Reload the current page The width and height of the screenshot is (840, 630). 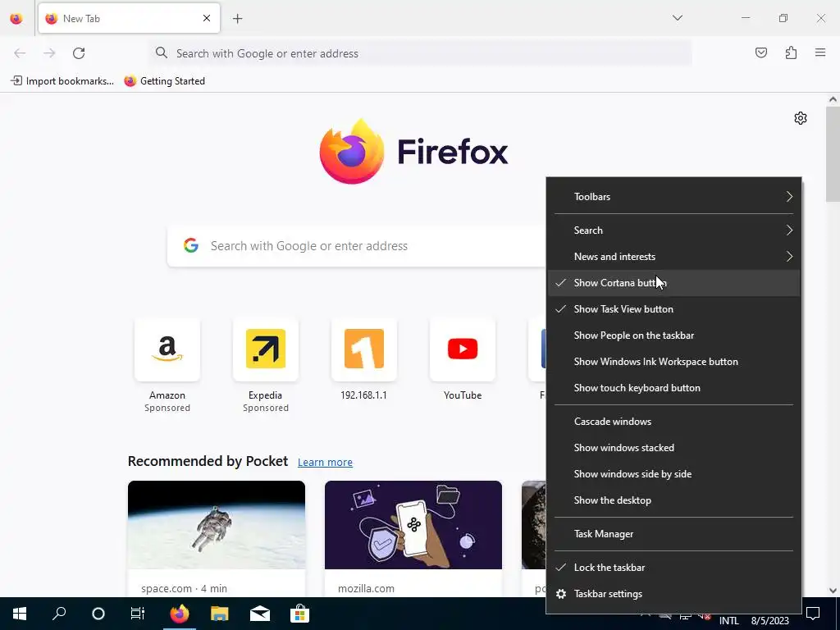coord(79,53)
